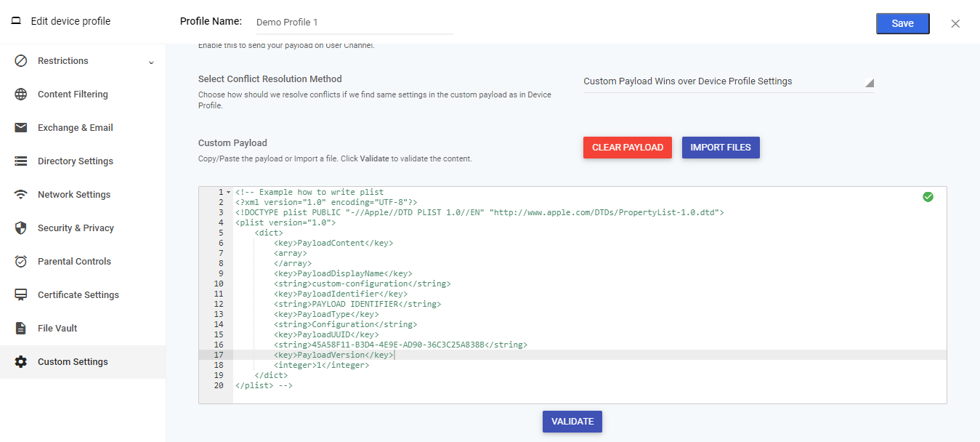Select the Network Settings section

click(74, 194)
